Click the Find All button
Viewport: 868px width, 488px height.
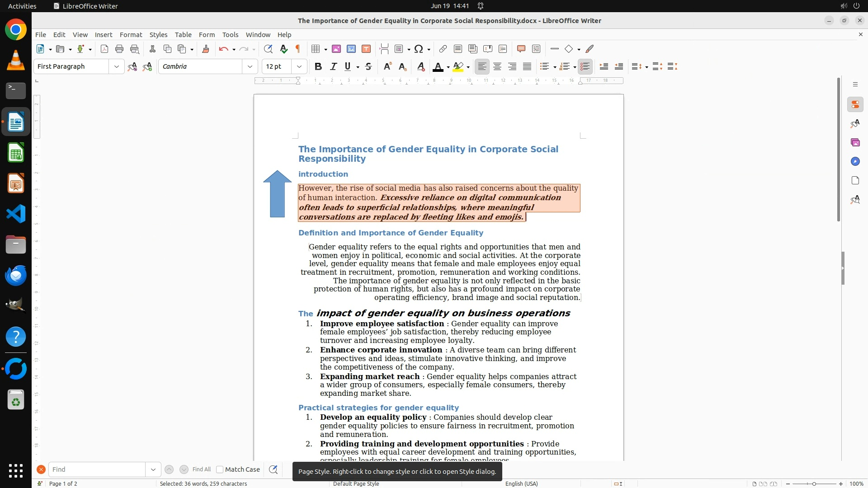tap(201, 469)
